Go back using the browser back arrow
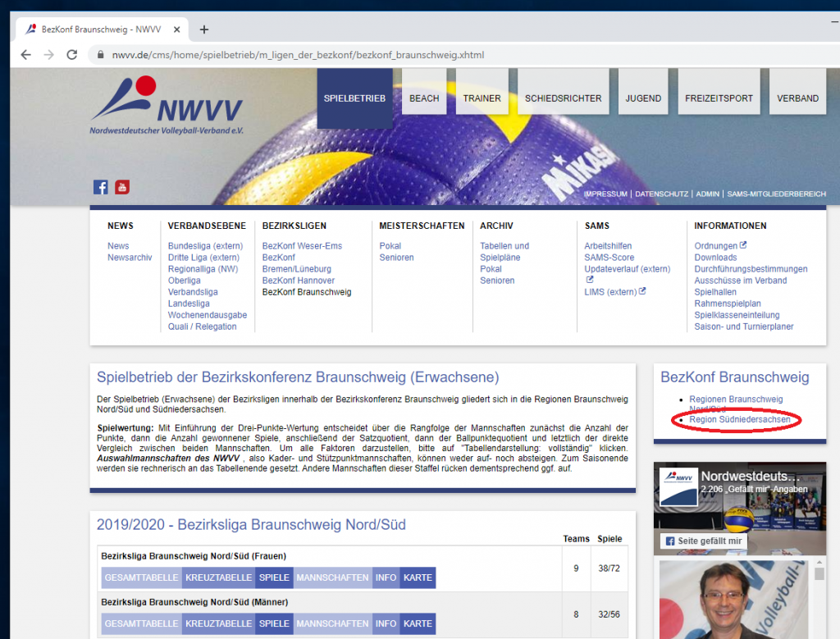 pos(25,55)
